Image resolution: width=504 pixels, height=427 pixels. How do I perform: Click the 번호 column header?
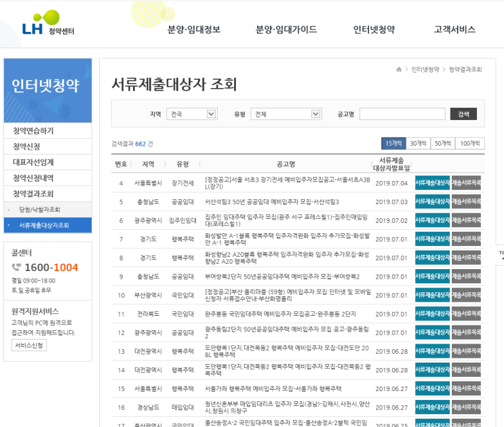[x=121, y=164]
